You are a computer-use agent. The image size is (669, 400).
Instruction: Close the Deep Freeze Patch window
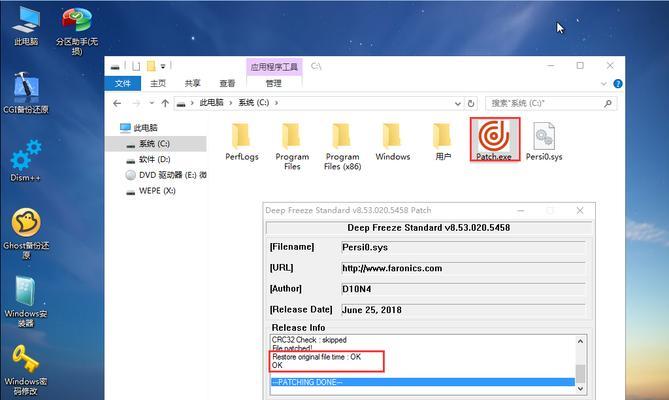580,211
